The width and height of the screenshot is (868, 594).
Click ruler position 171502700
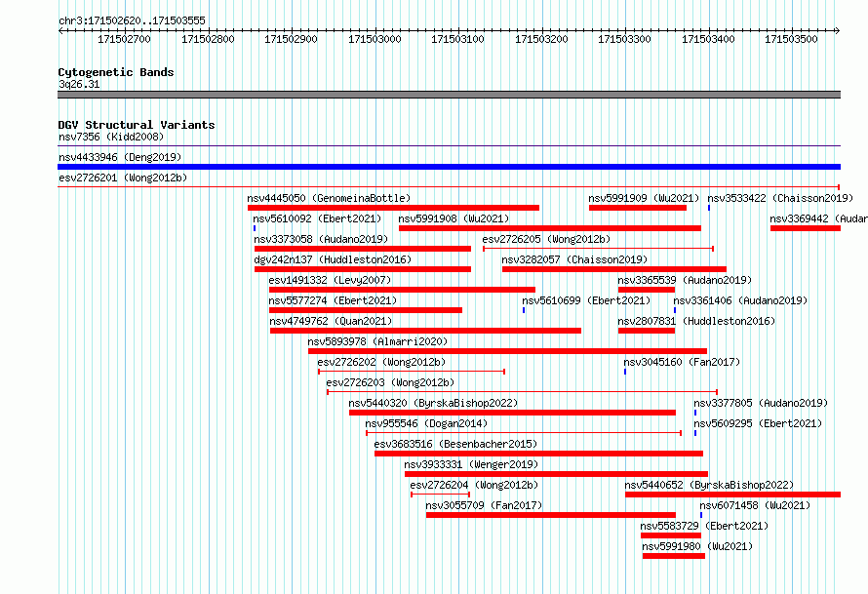[x=124, y=39]
